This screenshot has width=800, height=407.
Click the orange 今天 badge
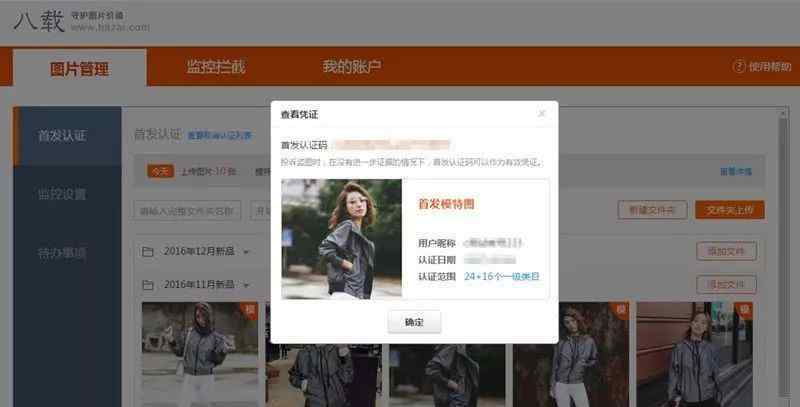pyautogui.click(x=161, y=171)
